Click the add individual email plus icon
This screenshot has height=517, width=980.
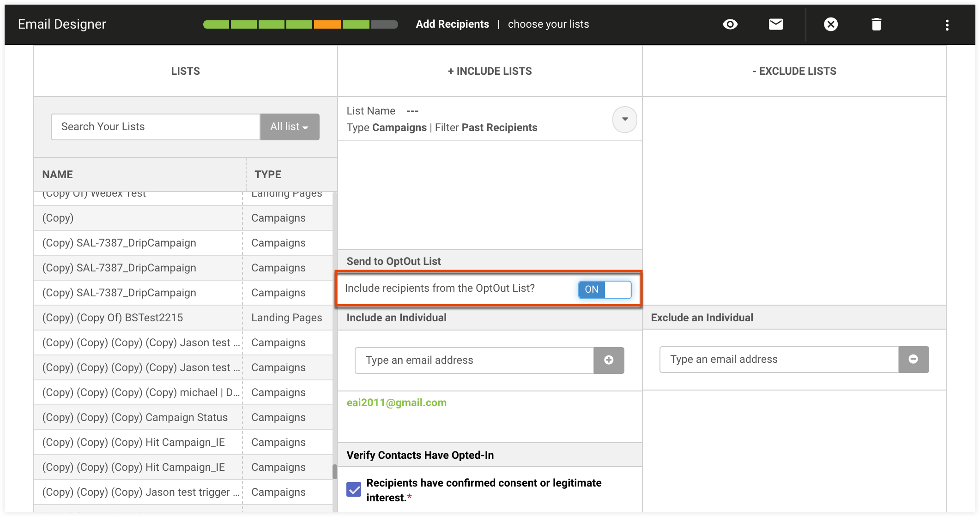(x=609, y=360)
